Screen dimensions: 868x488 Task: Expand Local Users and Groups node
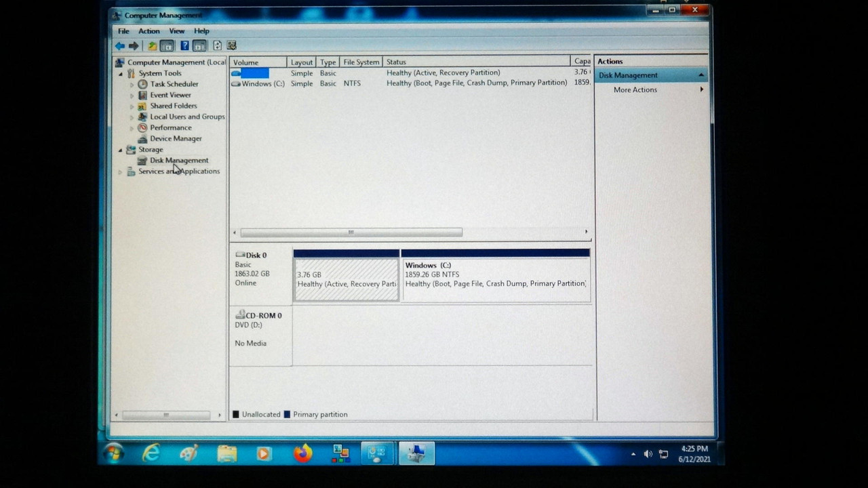tap(132, 117)
